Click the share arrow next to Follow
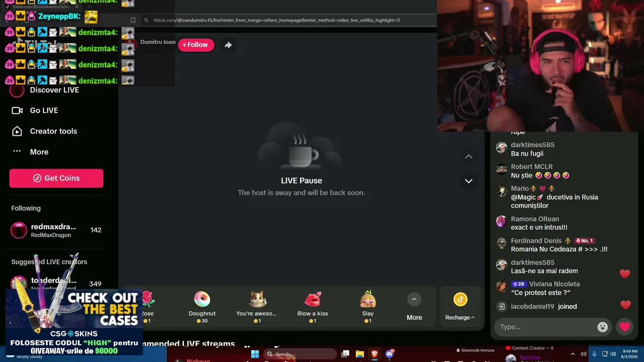This screenshot has width=644, height=362. coord(228,45)
